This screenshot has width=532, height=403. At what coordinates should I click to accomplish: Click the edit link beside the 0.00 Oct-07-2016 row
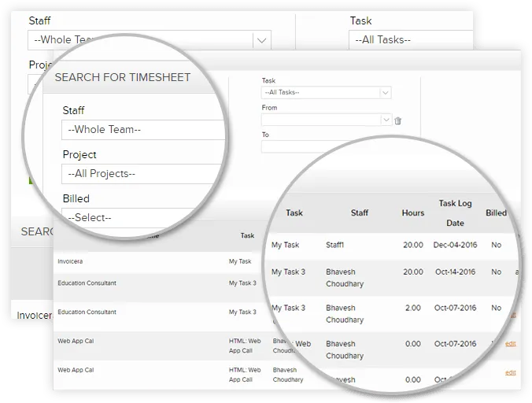tap(510, 344)
